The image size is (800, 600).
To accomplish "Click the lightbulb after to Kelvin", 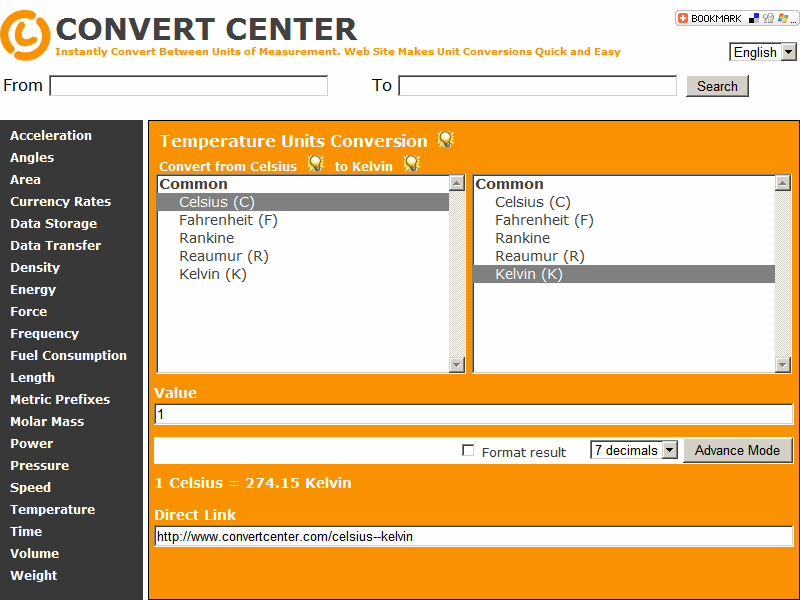I will click(412, 164).
